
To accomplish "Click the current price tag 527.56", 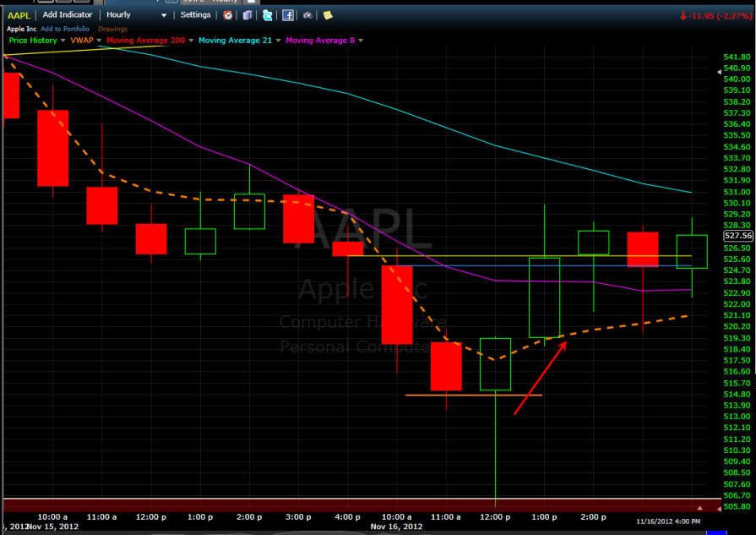I will coord(738,236).
